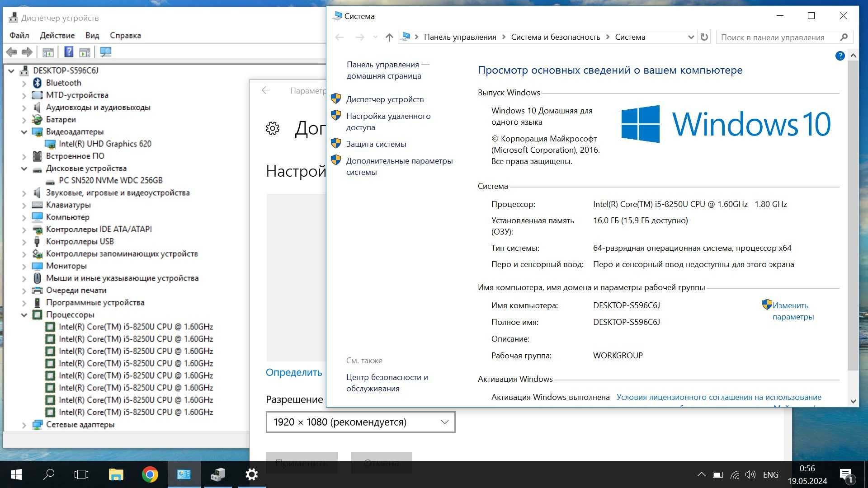The width and height of the screenshot is (868, 488).
Task: Click the back navigation arrow in System window
Action: (x=340, y=37)
